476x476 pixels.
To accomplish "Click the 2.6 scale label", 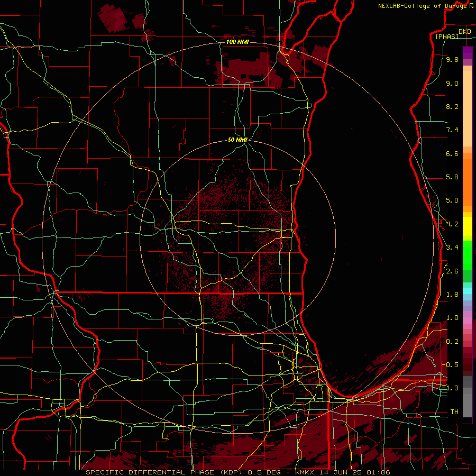I will click(x=452, y=271).
